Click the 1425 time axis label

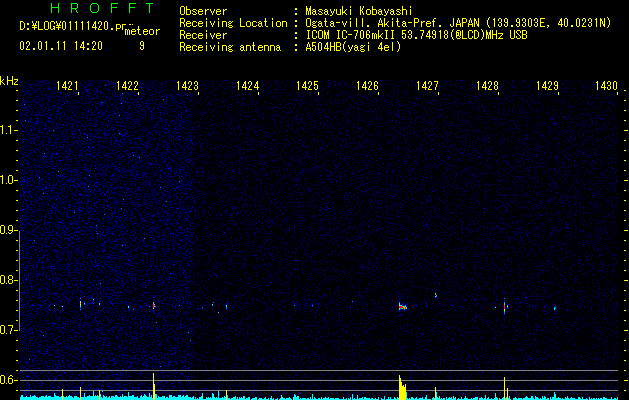click(x=307, y=86)
